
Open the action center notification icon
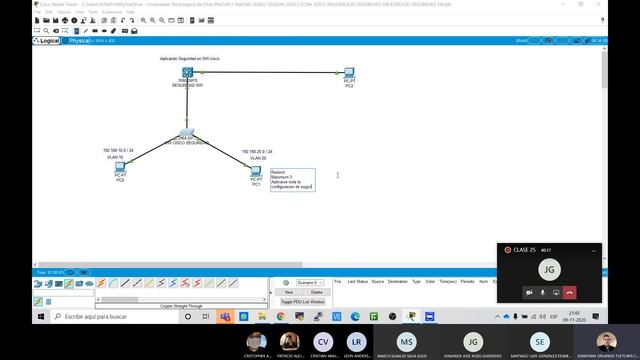pos(596,316)
